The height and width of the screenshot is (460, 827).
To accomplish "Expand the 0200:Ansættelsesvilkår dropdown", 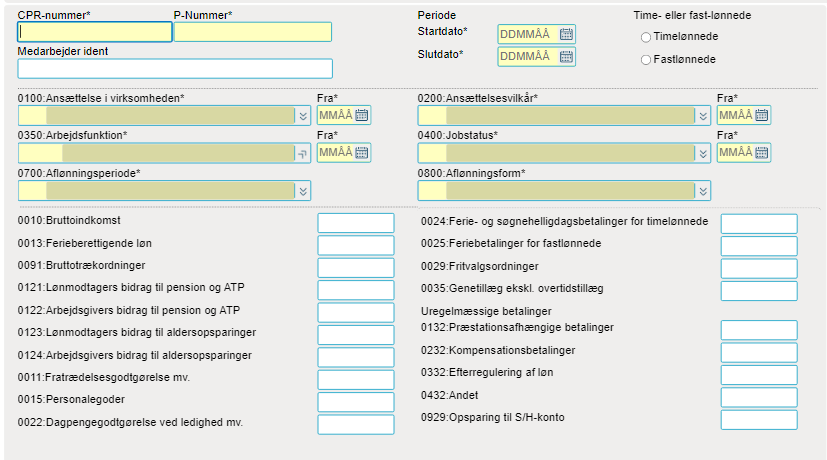I will (703, 116).
